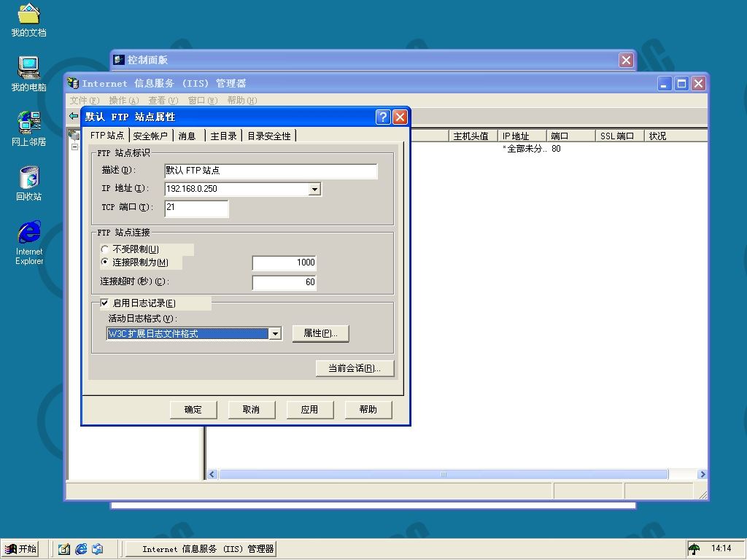Click the horizontal scrollbar left arrow
747x560 pixels.
[212, 474]
